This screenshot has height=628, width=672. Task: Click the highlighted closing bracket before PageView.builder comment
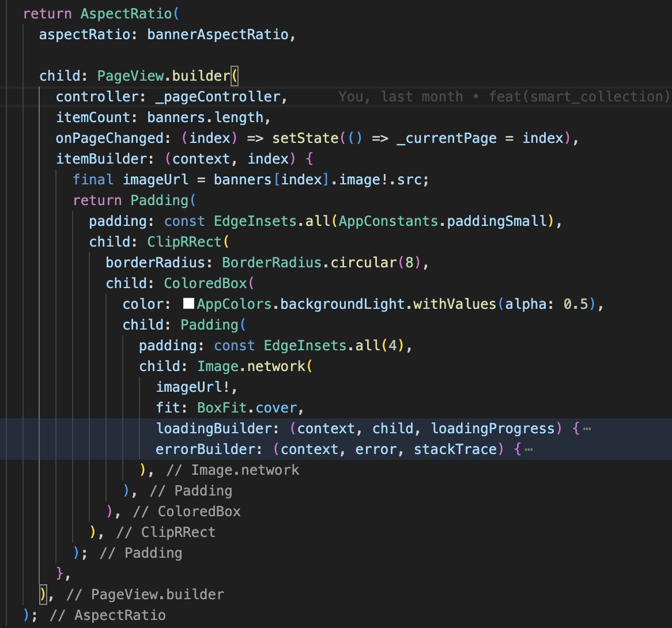click(43, 595)
